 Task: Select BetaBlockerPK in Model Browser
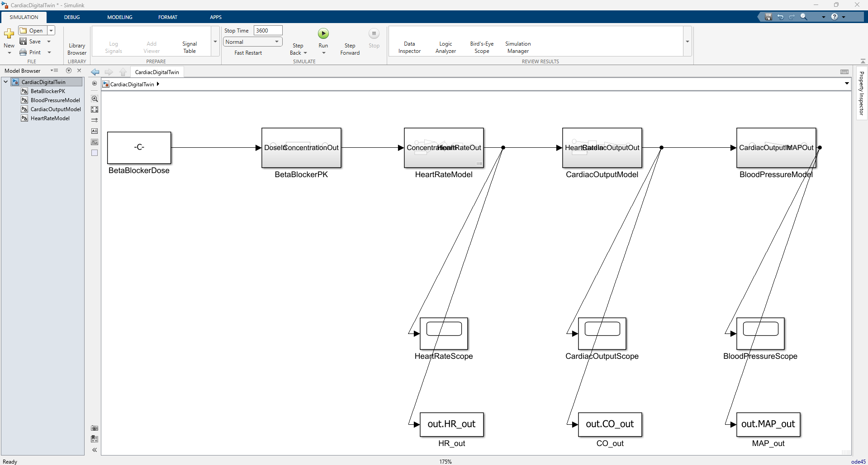(48, 91)
